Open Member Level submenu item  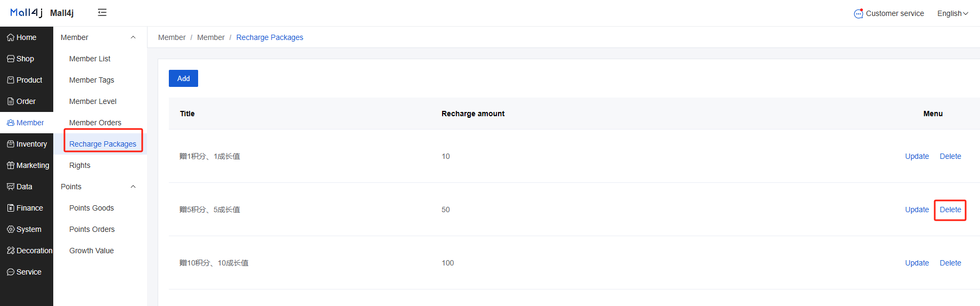coord(93,101)
